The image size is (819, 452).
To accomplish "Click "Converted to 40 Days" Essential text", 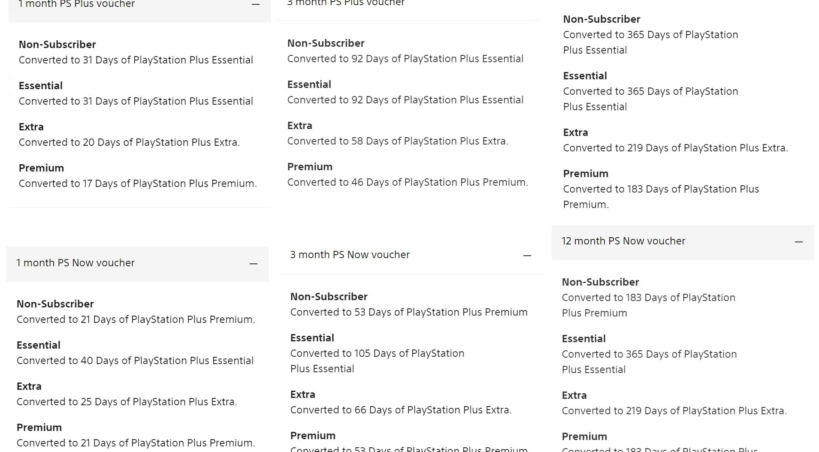I will coord(135,360).
